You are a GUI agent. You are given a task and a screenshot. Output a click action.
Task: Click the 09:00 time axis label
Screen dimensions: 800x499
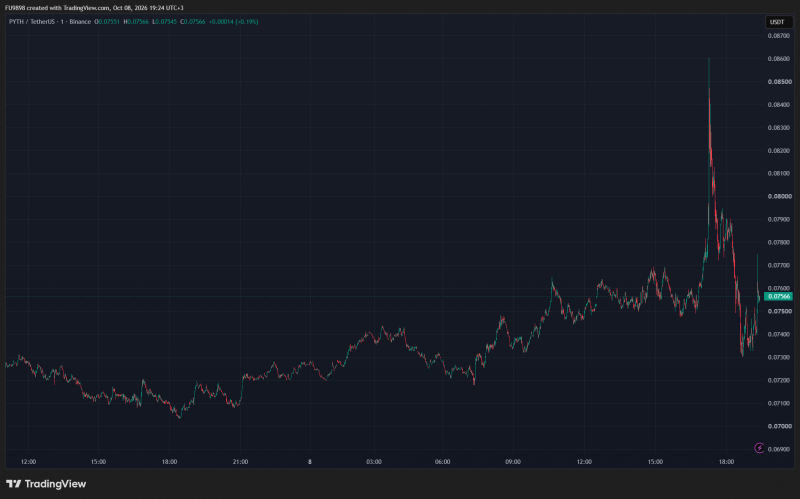pyautogui.click(x=513, y=462)
